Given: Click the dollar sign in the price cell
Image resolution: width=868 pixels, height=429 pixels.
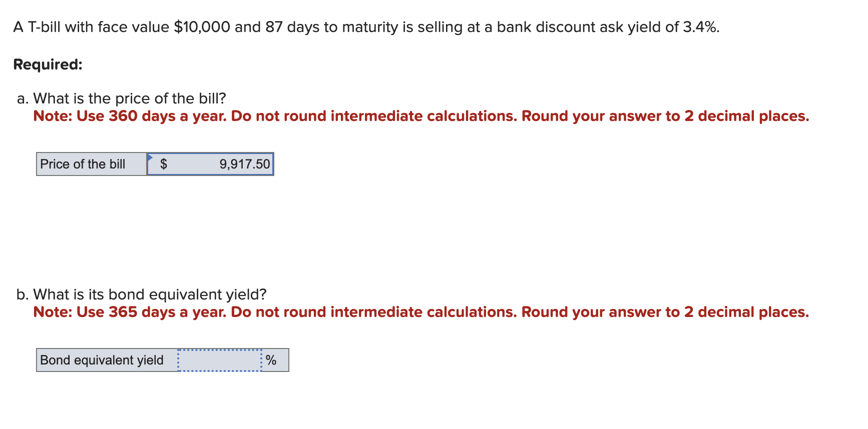Looking at the screenshot, I should pyautogui.click(x=163, y=164).
